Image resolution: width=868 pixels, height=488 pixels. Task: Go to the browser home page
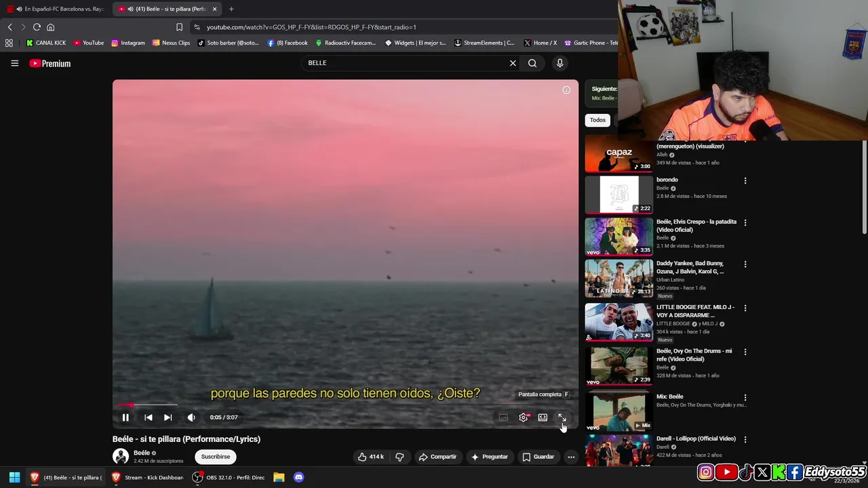tap(50, 27)
